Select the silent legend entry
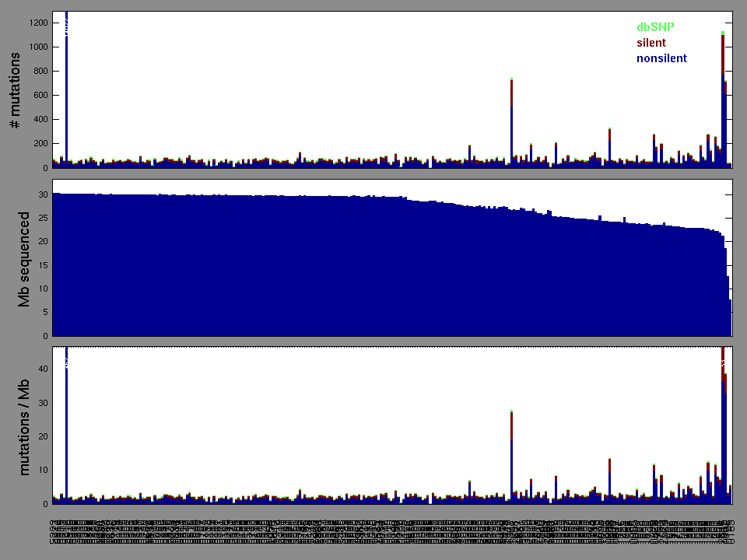The height and width of the screenshot is (560, 747). (x=651, y=43)
